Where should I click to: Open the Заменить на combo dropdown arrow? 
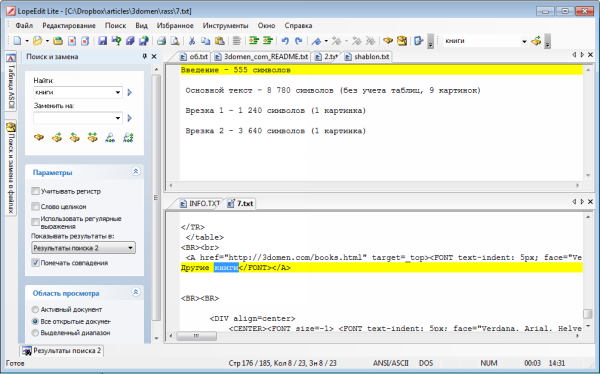117,118
